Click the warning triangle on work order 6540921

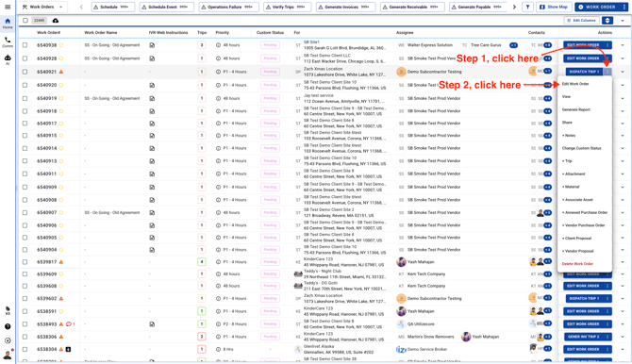tap(61, 72)
